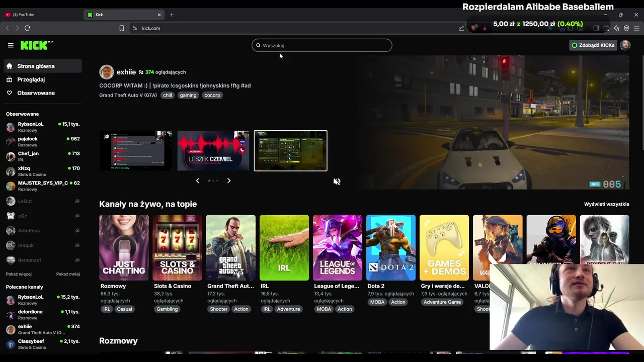Open Classybeef recommended channel
The image size is (644, 362).
43,344
